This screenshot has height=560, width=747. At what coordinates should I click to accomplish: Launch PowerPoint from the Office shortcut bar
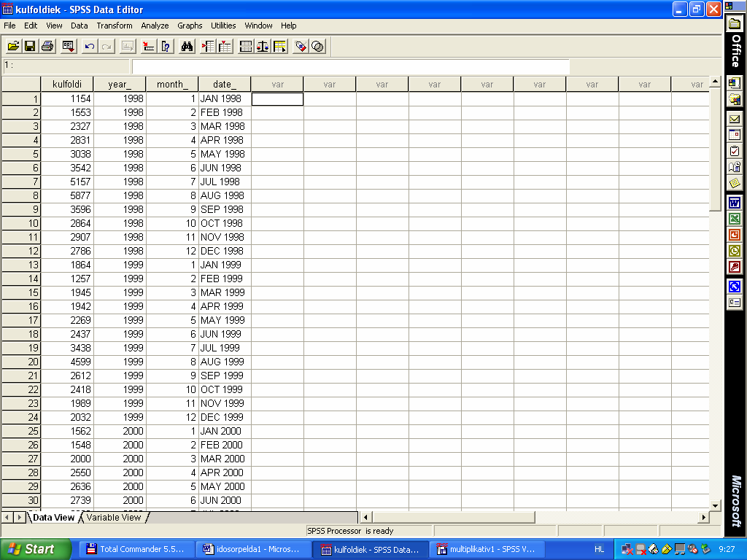click(x=735, y=235)
